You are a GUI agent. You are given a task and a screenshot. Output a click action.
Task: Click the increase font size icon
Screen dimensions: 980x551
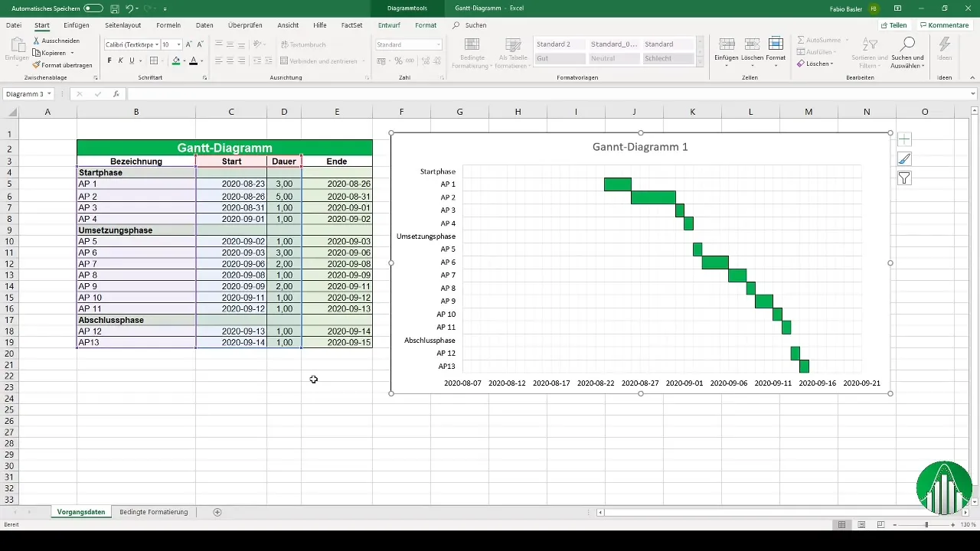coord(189,45)
